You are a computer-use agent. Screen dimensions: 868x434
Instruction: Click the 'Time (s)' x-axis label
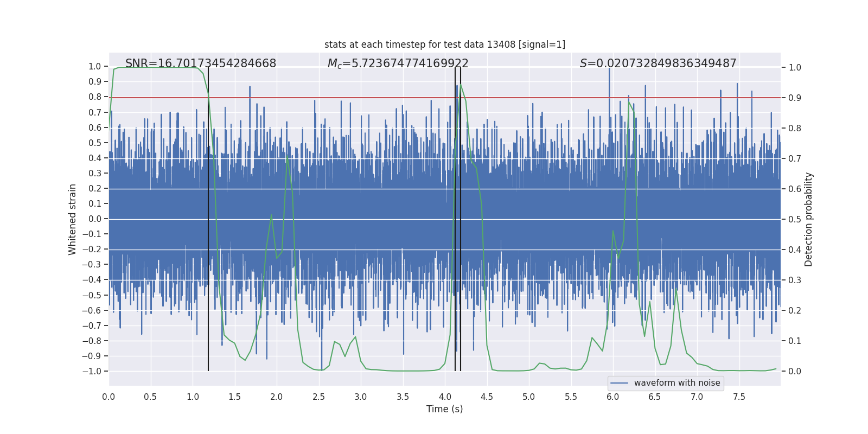coord(445,409)
